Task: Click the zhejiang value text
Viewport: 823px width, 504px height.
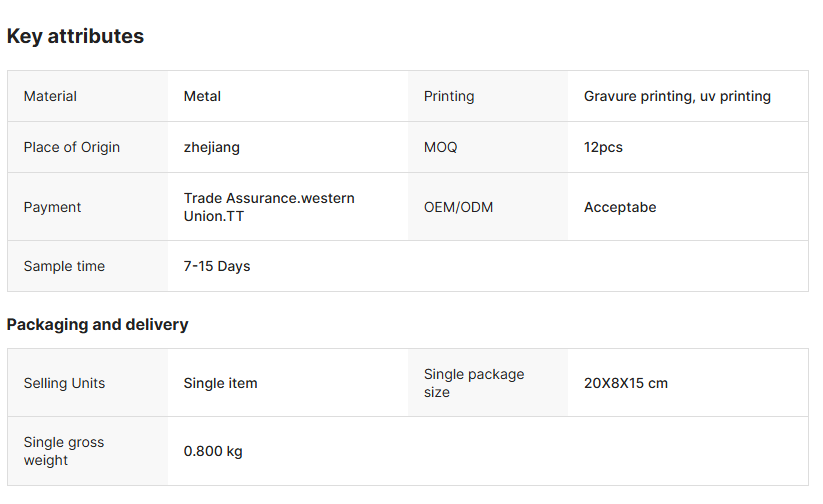Action: pos(212,147)
